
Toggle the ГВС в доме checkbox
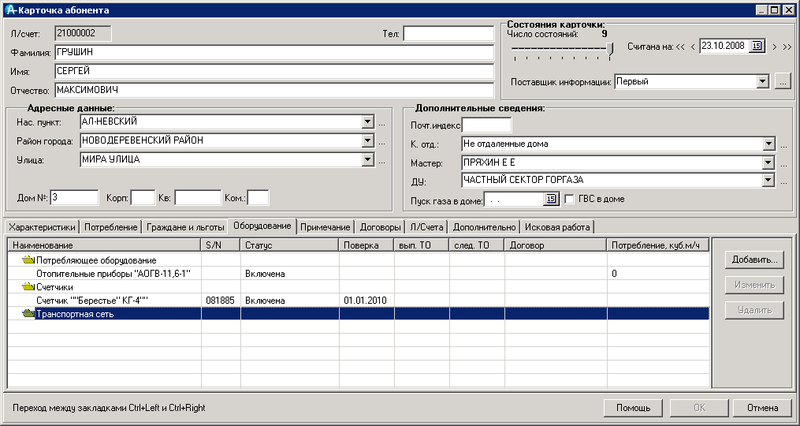point(571,199)
